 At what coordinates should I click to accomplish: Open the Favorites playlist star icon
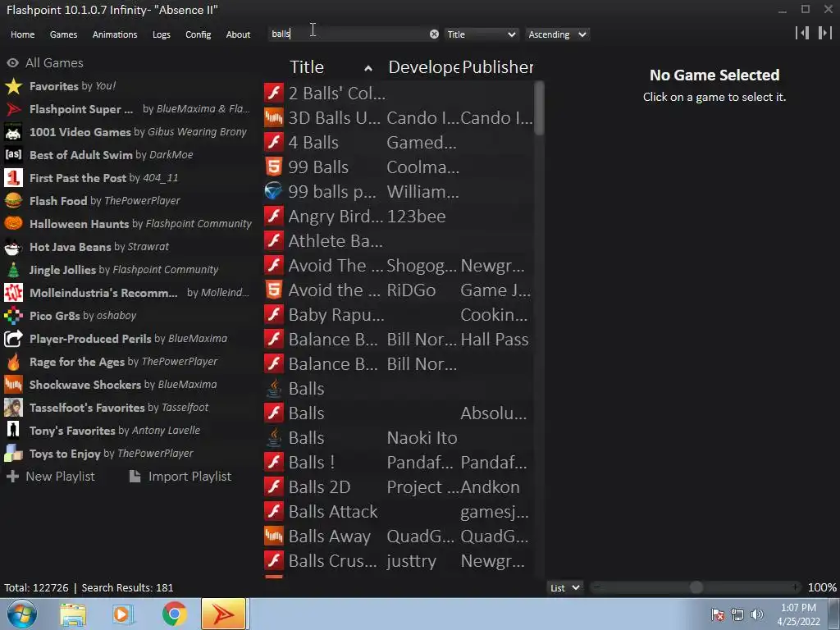(13, 85)
